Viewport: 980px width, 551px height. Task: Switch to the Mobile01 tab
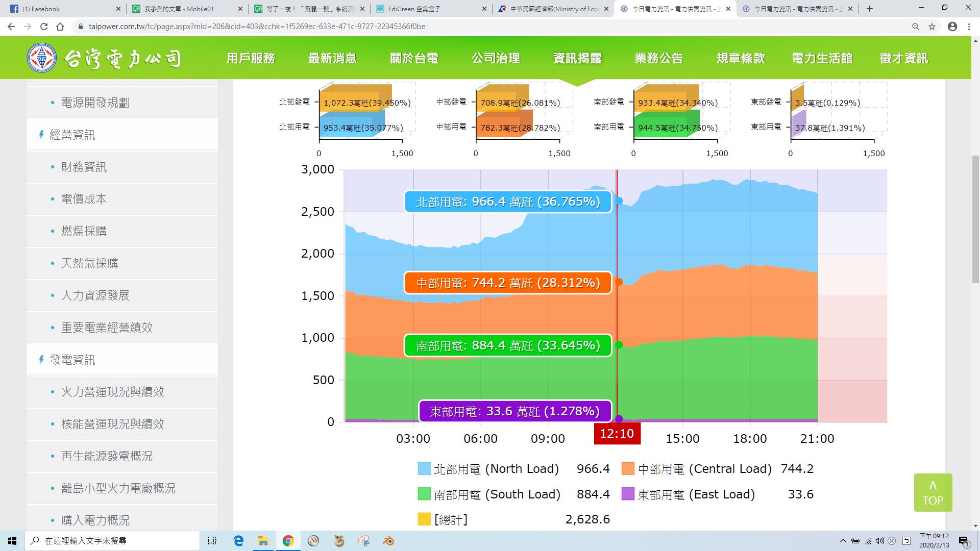(186, 9)
